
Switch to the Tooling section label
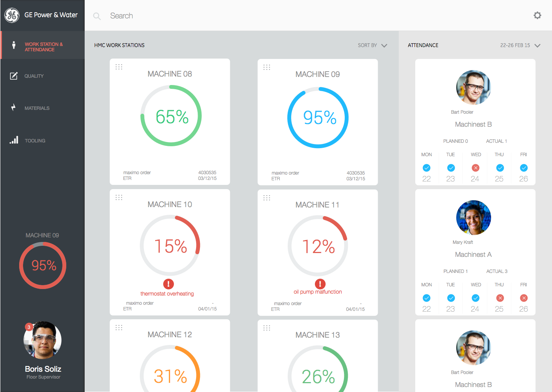point(35,141)
